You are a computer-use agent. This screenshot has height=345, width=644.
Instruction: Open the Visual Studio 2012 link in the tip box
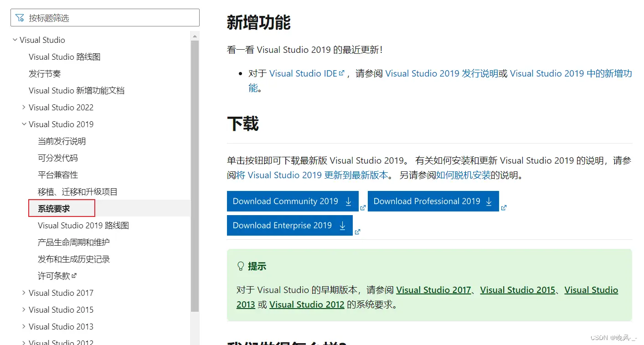pos(307,304)
